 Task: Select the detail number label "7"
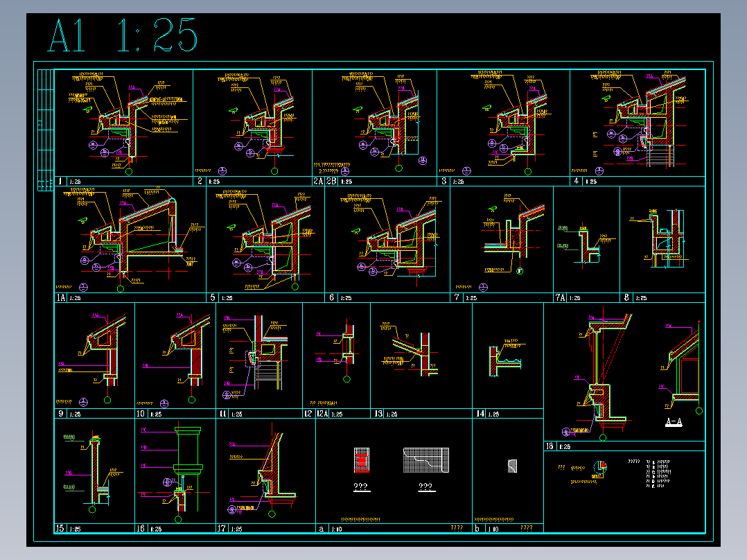click(x=457, y=297)
